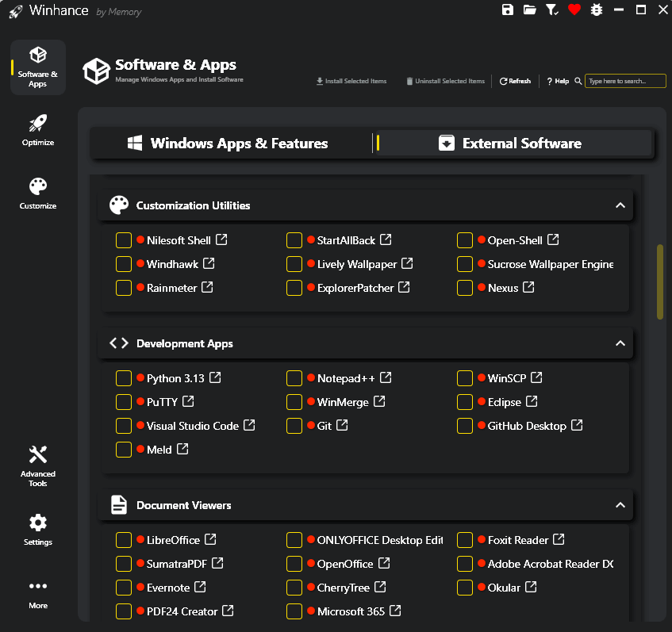The height and width of the screenshot is (632, 672).
Task: Collapse the Customization Utilities section
Action: (620, 205)
